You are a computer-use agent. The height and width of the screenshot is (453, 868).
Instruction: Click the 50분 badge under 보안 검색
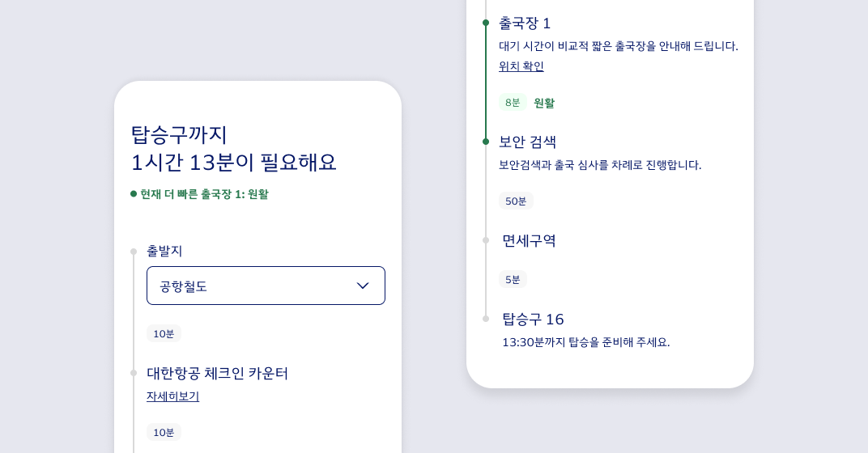click(516, 201)
